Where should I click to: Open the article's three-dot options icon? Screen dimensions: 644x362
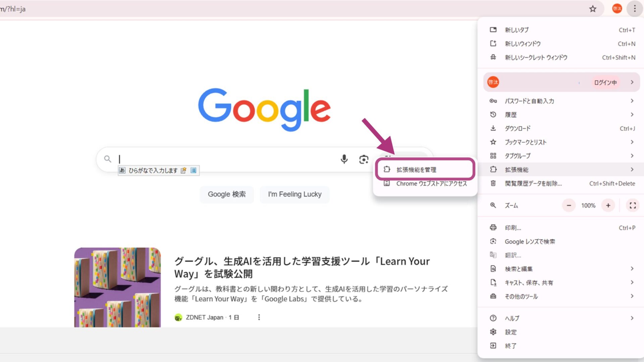coord(259,317)
